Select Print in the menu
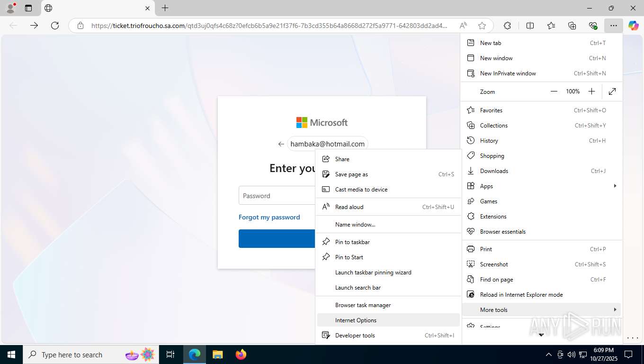Image resolution: width=644 pixels, height=364 pixels. point(541,249)
